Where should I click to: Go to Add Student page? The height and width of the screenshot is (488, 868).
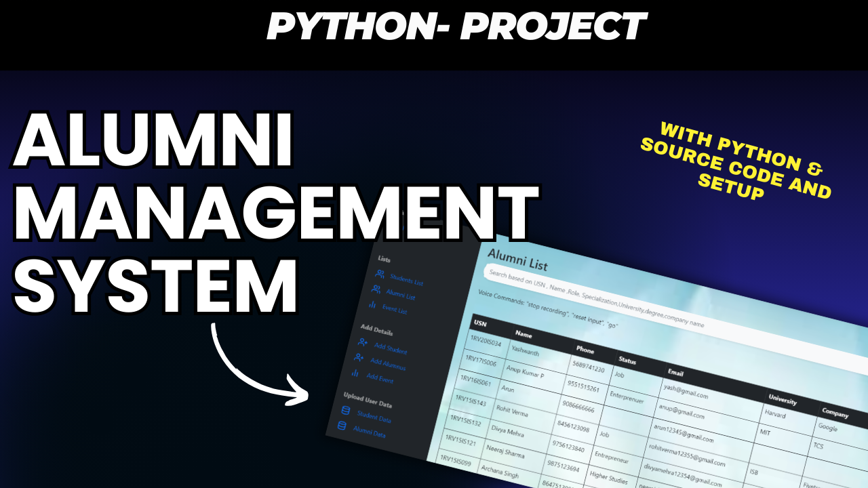(391, 350)
